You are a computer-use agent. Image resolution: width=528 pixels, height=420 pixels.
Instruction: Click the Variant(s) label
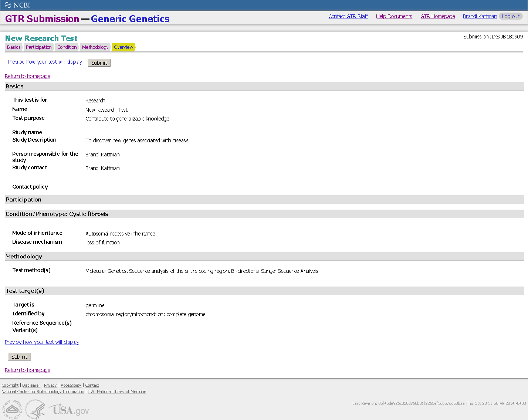tap(25, 330)
